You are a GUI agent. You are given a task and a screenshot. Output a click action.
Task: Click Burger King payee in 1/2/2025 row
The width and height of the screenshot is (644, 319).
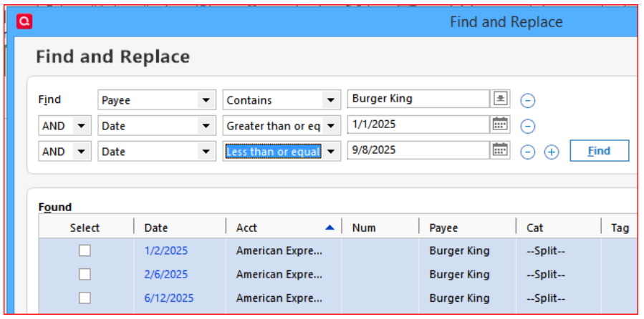click(460, 250)
